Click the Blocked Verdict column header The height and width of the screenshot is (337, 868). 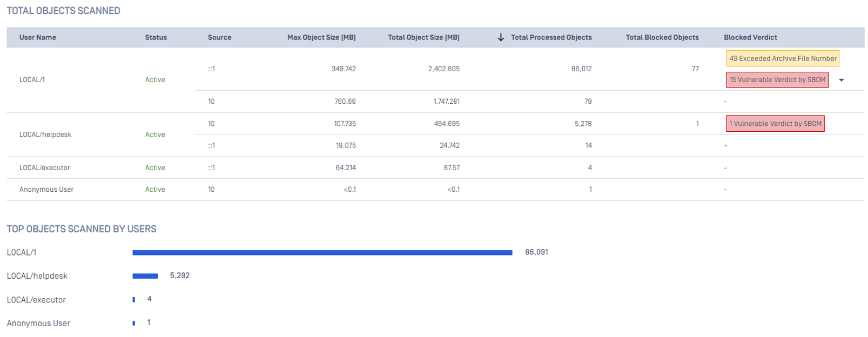pos(750,37)
